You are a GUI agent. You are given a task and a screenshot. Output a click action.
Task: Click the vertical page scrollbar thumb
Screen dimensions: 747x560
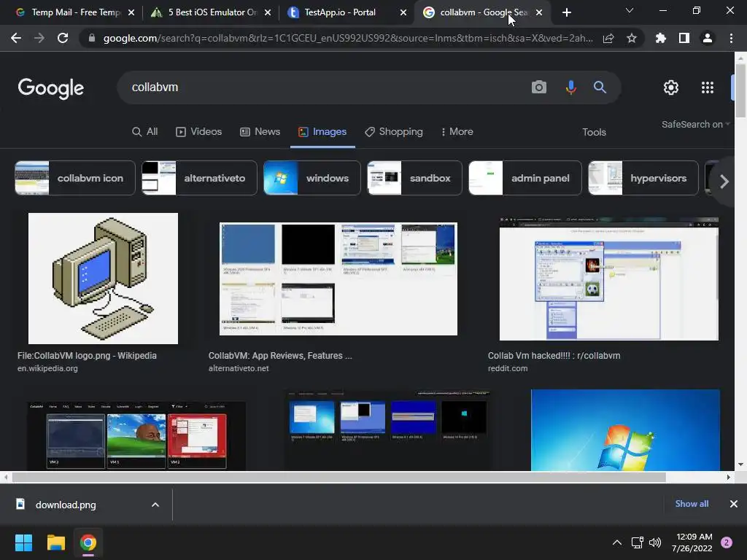[740, 90]
